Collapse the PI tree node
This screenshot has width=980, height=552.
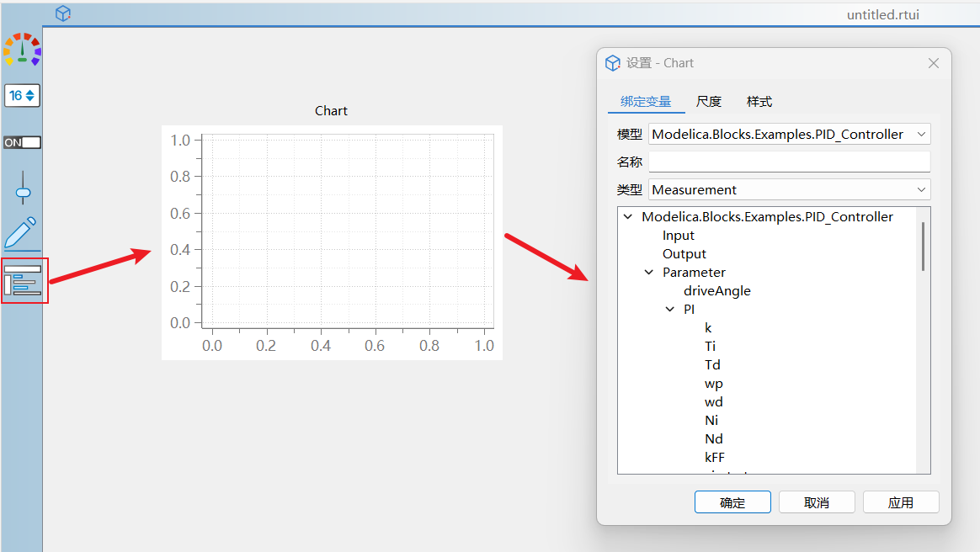click(670, 309)
